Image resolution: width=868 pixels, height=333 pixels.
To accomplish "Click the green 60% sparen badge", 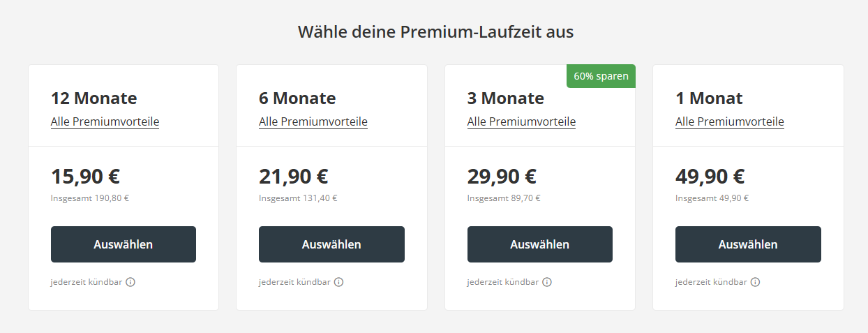I will point(601,76).
